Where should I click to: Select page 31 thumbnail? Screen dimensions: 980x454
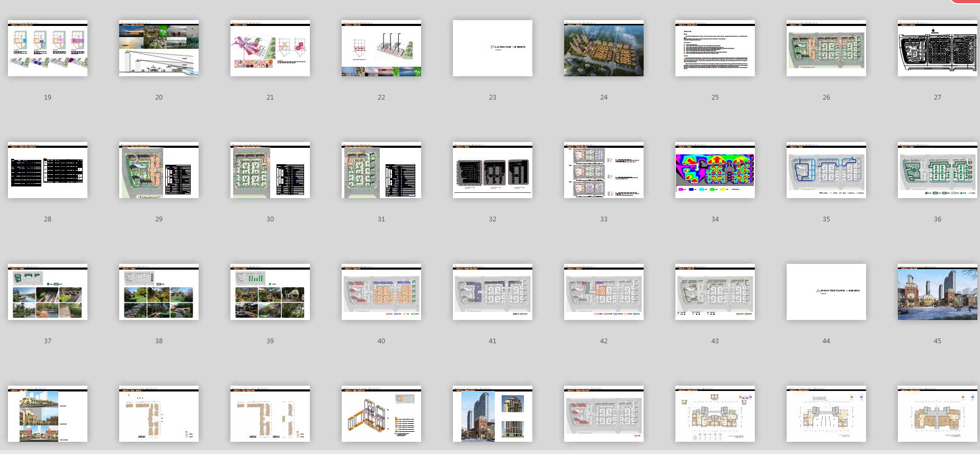coord(381,170)
